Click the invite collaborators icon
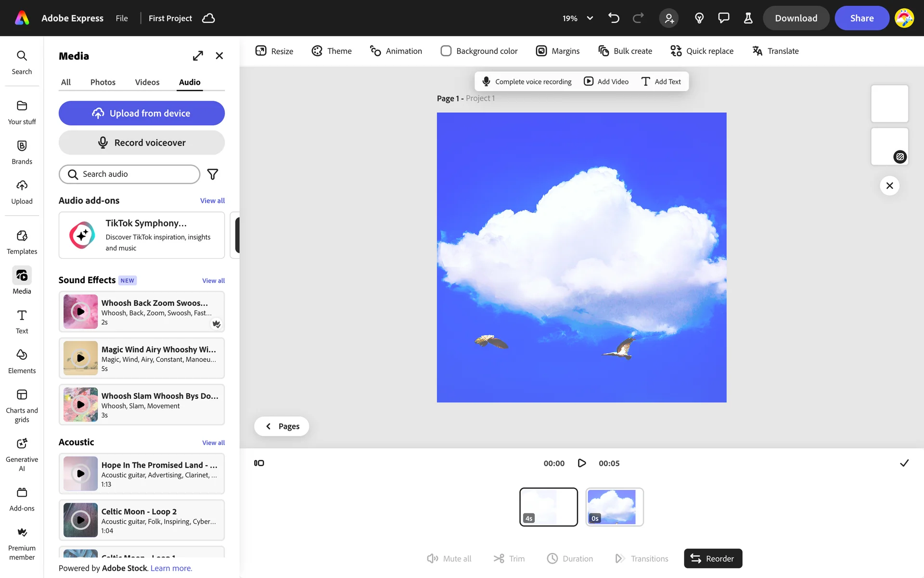The height and width of the screenshot is (578, 924). [669, 18]
